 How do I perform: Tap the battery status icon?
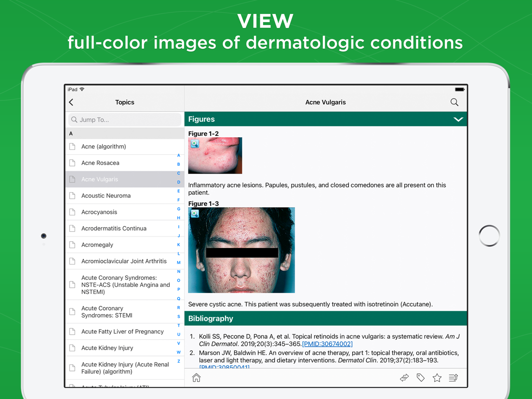click(460, 90)
